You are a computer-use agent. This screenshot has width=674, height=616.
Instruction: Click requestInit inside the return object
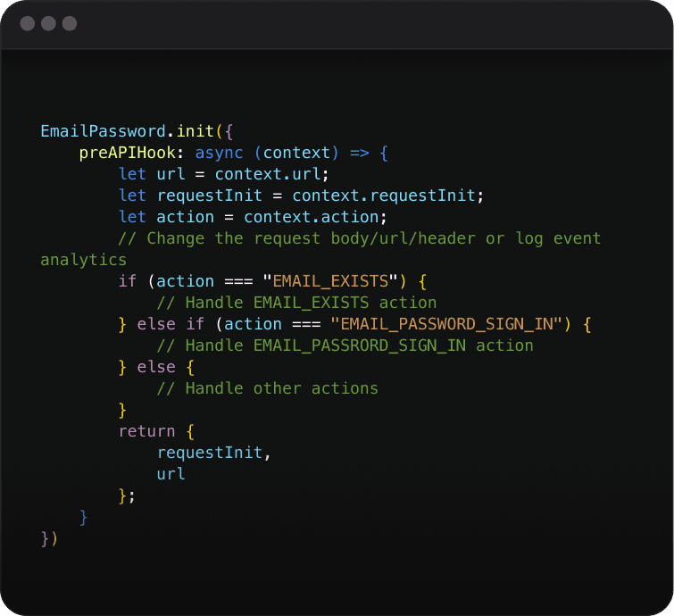click(x=209, y=453)
